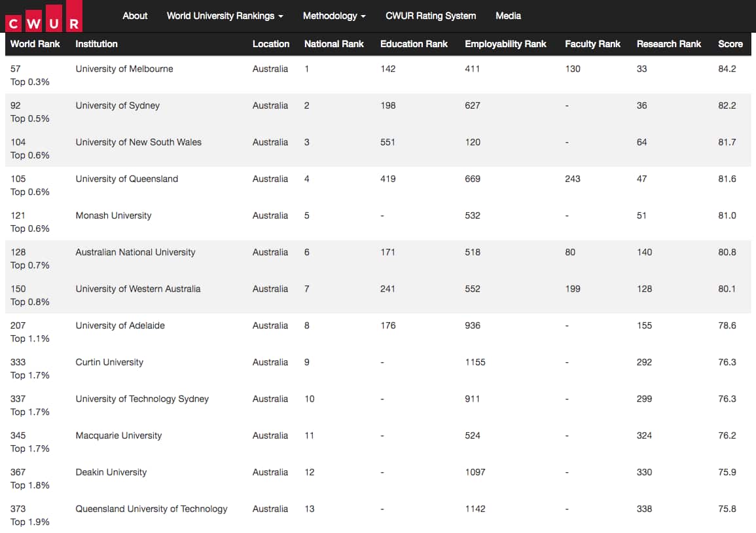Click the Score column header
Image resolution: width=756 pixels, height=533 pixels.
[730, 44]
